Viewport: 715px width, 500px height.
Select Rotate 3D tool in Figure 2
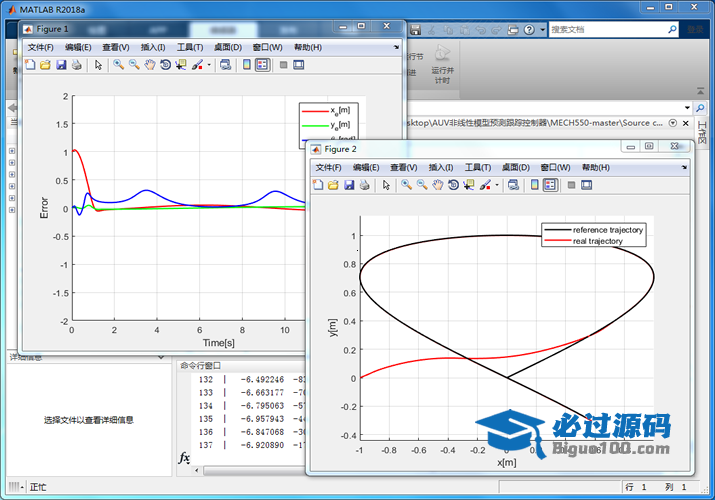coord(453,185)
